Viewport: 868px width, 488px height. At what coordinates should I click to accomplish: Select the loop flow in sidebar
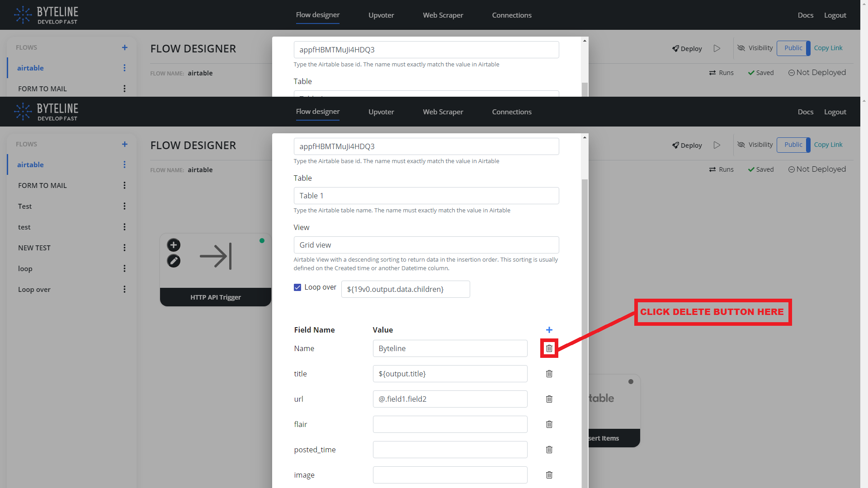25,268
